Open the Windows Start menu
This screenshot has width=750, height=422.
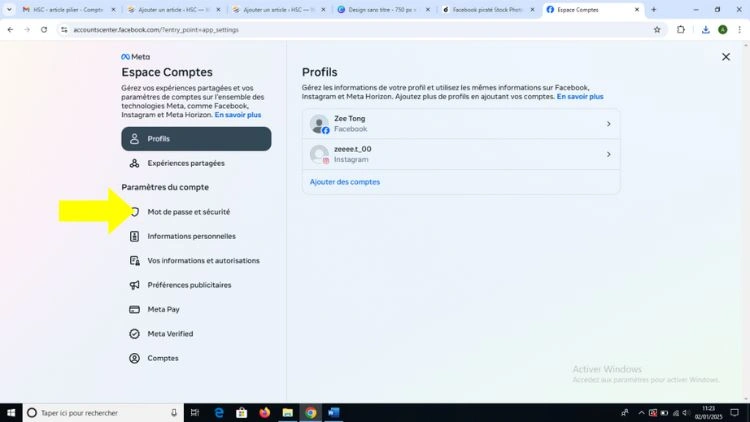pyautogui.click(x=11, y=412)
